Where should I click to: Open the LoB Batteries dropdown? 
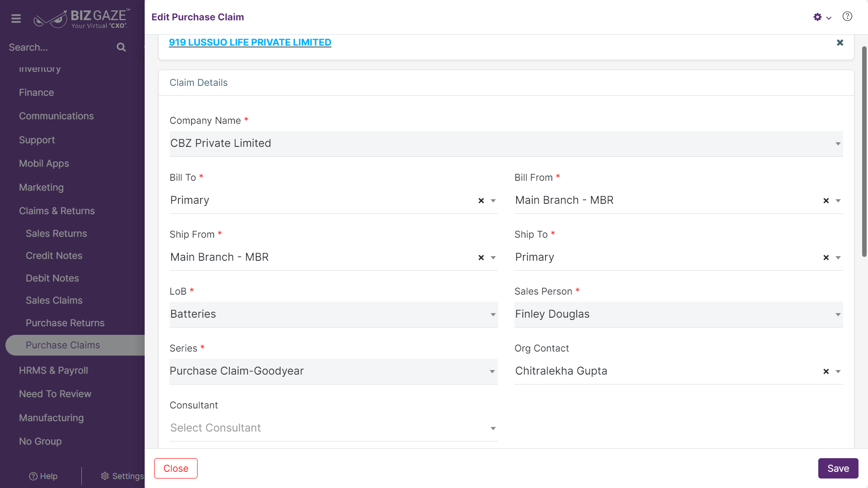334,314
